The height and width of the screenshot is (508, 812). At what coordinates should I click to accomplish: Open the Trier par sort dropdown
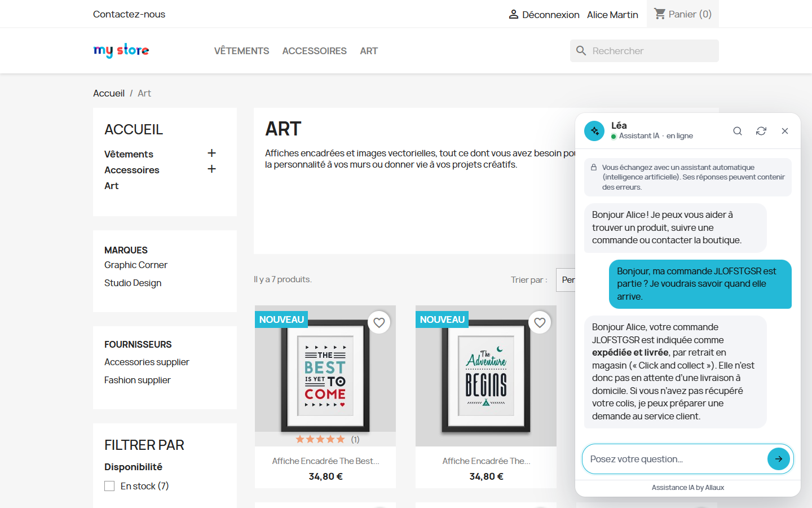[566, 280]
